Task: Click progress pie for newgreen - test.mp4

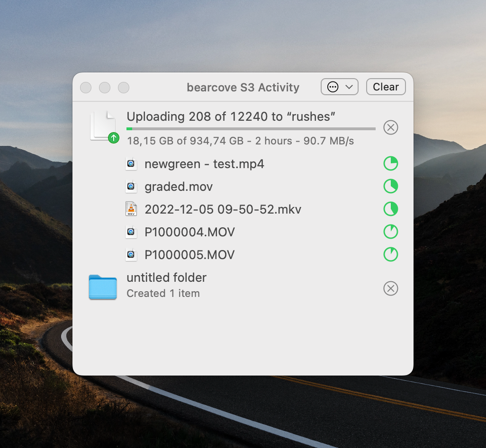Action: coord(390,163)
